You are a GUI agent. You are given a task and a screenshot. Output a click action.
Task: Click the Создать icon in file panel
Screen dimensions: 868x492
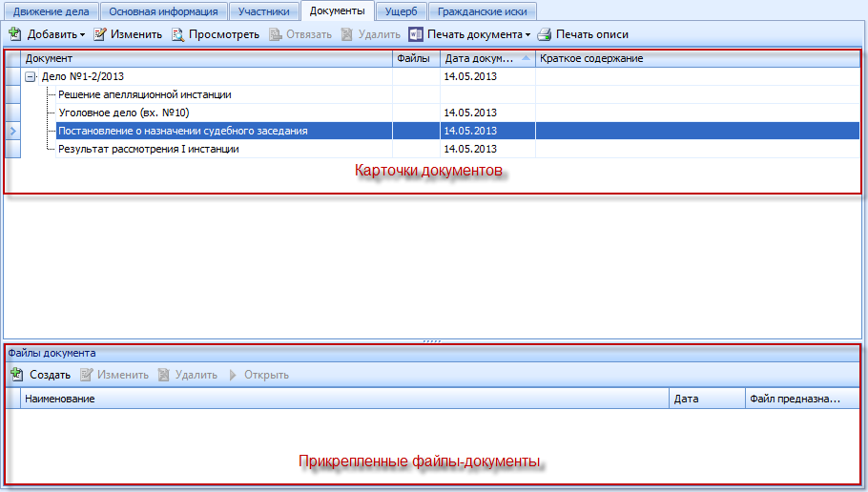pos(16,375)
